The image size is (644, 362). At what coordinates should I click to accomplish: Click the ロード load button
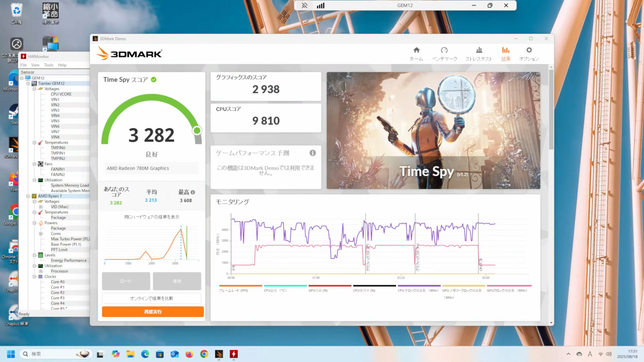click(x=126, y=281)
